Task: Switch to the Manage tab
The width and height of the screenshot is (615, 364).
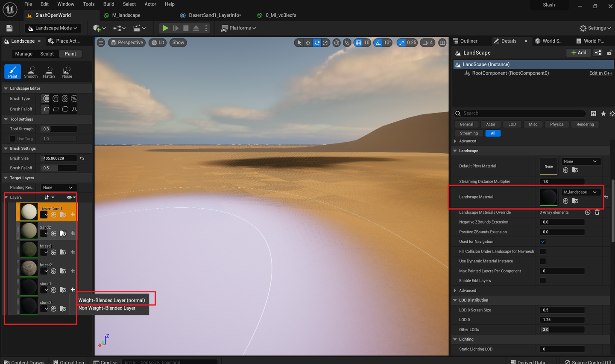Action: coord(24,54)
